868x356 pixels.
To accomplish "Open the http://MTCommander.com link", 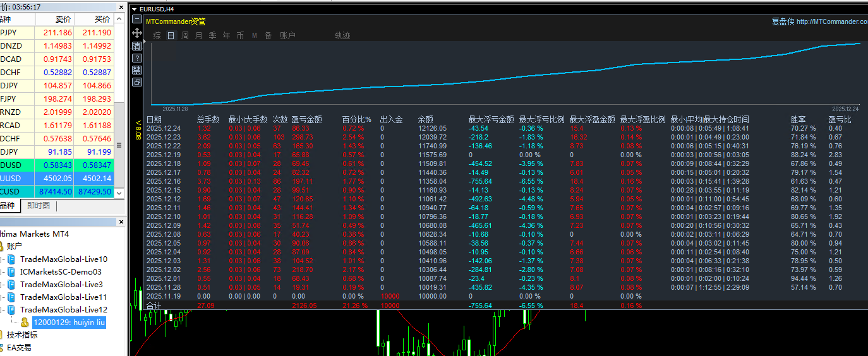I will click(832, 21).
